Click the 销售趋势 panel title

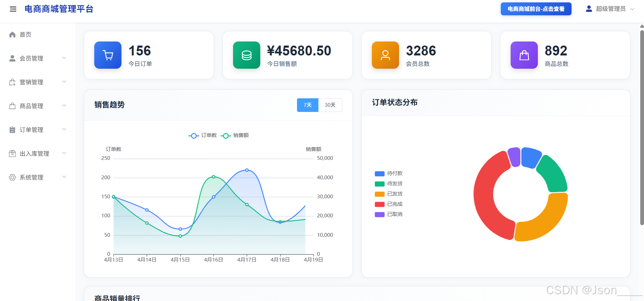tap(110, 105)
